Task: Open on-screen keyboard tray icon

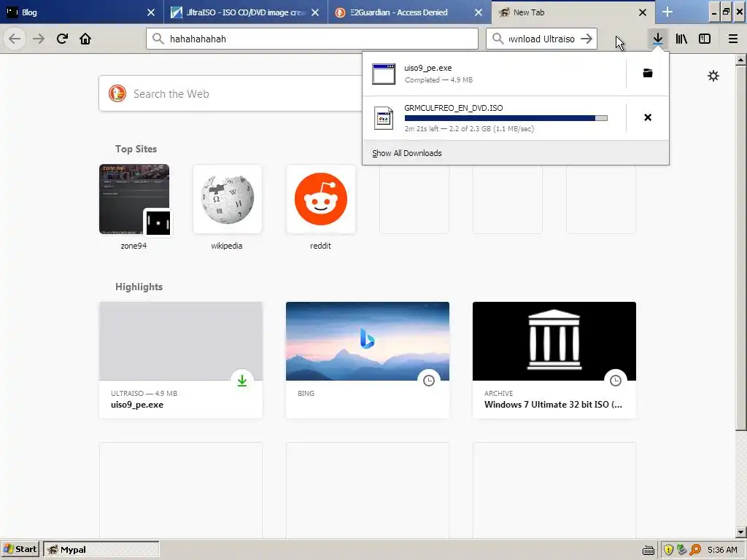Action: point(649,551)
